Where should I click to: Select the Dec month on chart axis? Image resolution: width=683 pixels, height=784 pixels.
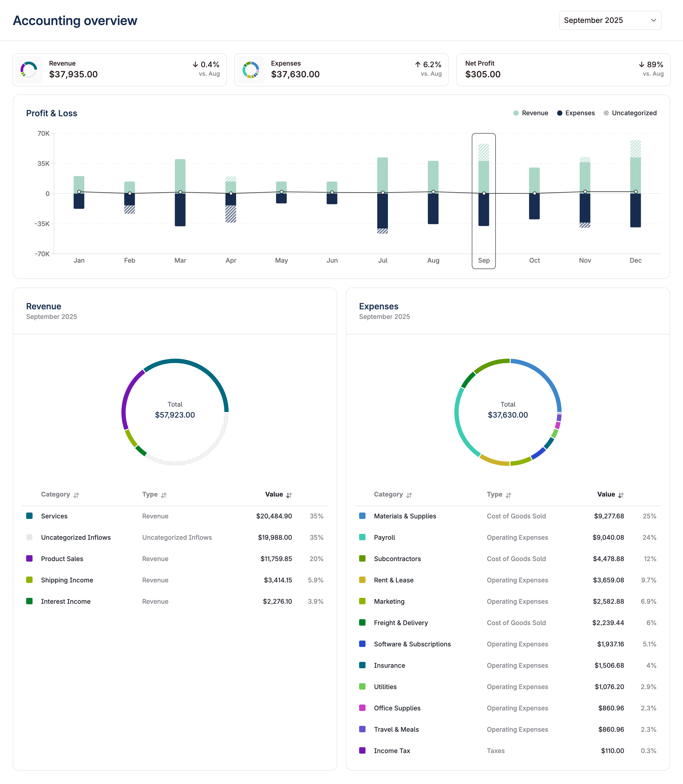pos(635,261)
